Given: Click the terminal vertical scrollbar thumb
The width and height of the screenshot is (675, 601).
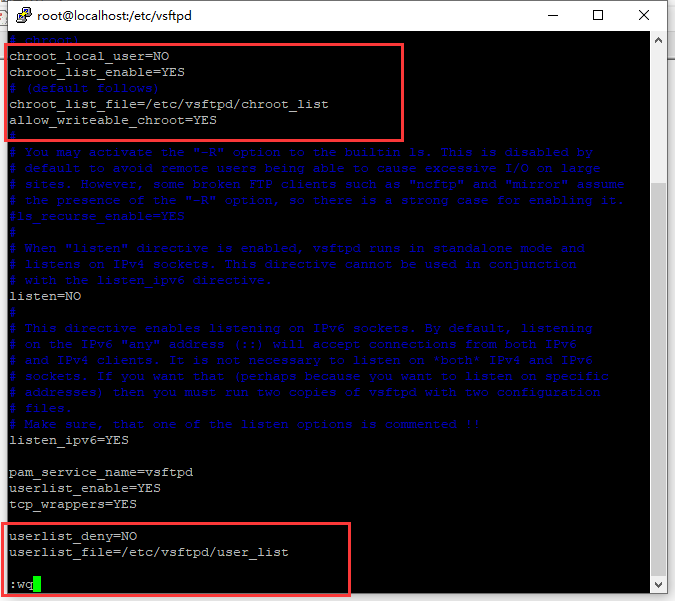Looking at the screenshot, I should pos(658,379).
